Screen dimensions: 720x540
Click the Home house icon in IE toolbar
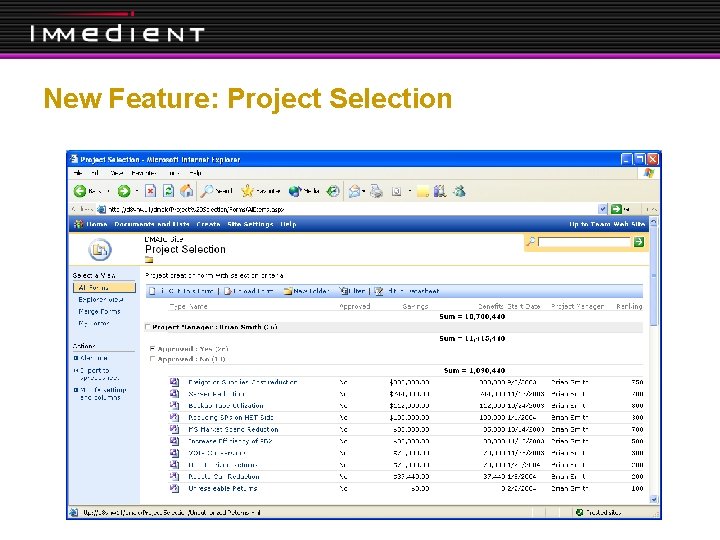186,191
